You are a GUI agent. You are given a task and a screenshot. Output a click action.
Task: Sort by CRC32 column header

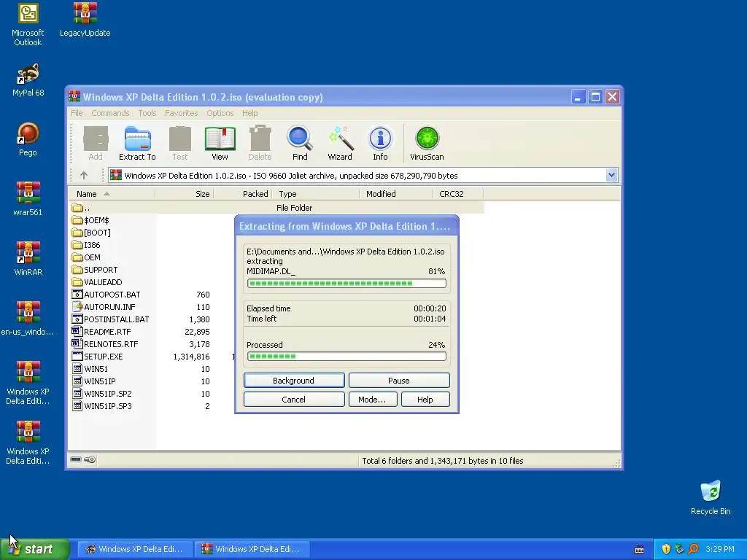pyautogui.click(x=458, y=194)
